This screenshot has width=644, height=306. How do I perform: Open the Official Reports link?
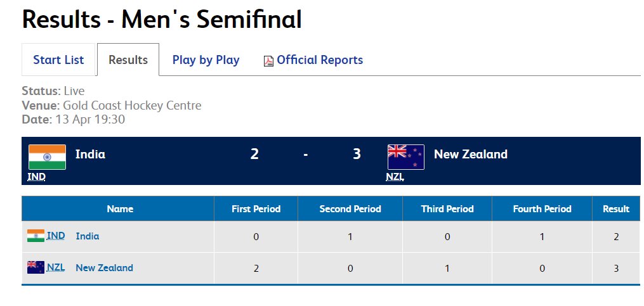point(320,60)
